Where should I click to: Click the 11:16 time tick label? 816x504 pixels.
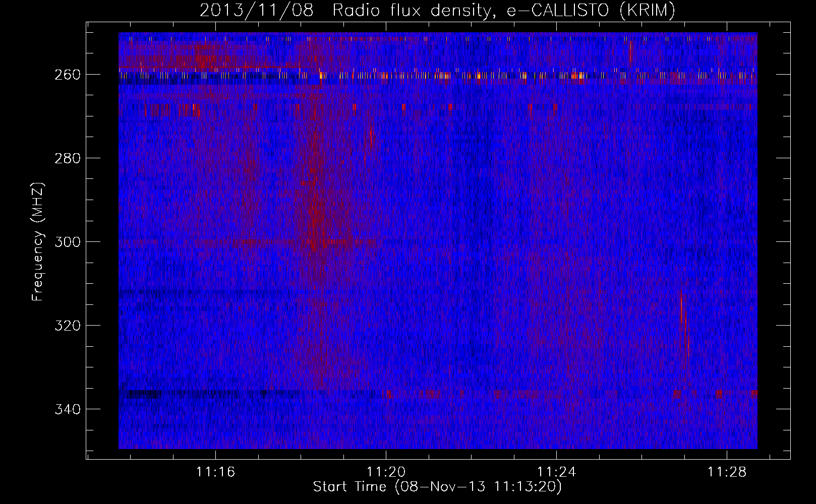point(215,472)
